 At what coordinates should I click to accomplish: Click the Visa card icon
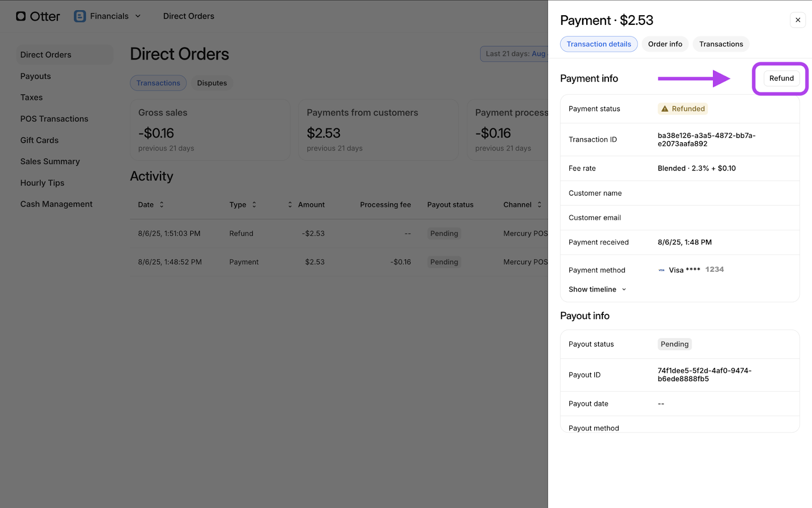pyautogui.click(x=661, y=270)
